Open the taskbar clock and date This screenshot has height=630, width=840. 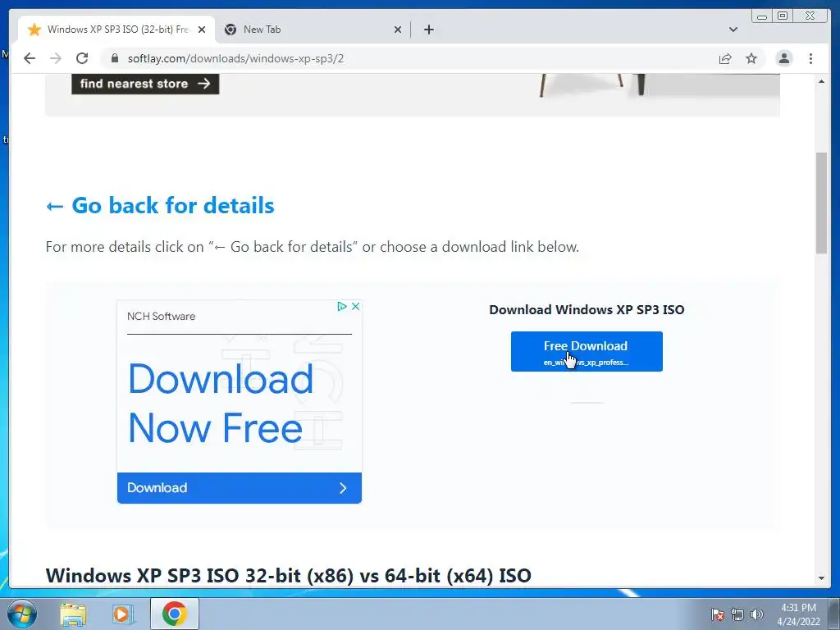(799, 614)
